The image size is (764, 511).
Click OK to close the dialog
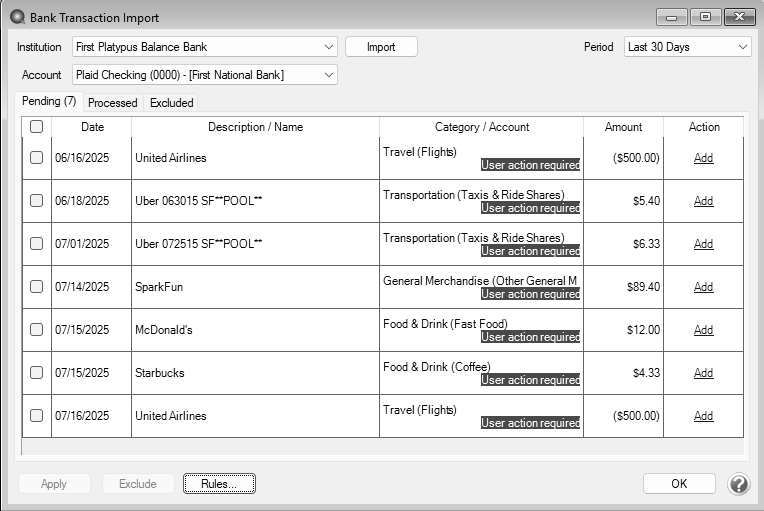[x=679, y=484]
